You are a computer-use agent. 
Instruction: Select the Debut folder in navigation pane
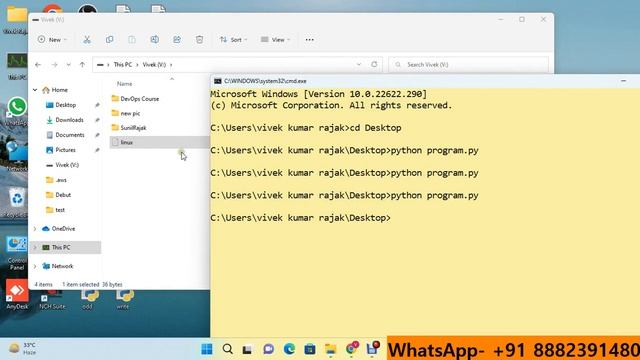pyautogui.click(x=63, y=195)
